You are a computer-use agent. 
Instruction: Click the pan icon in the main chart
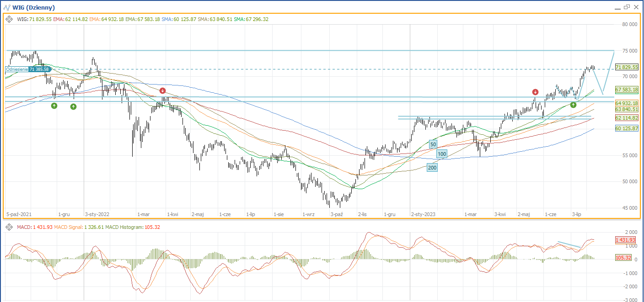tap(9, 19)
